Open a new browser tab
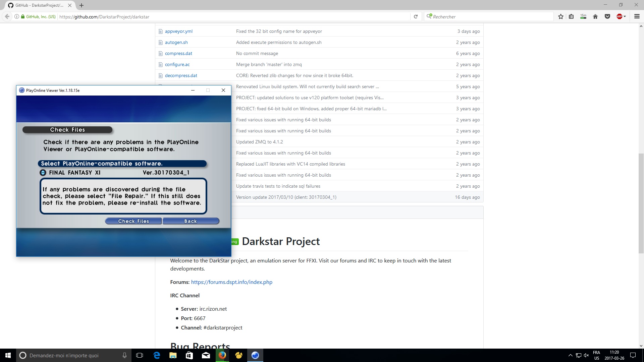 82,5
